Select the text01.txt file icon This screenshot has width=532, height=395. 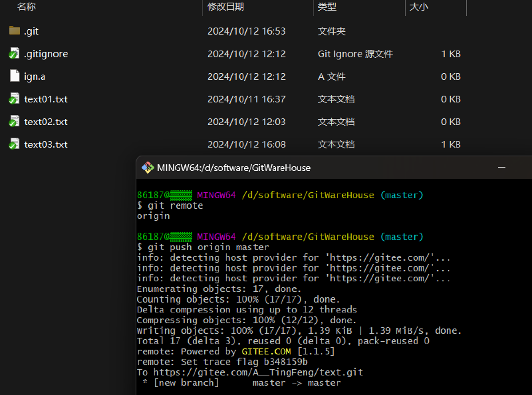14,98
